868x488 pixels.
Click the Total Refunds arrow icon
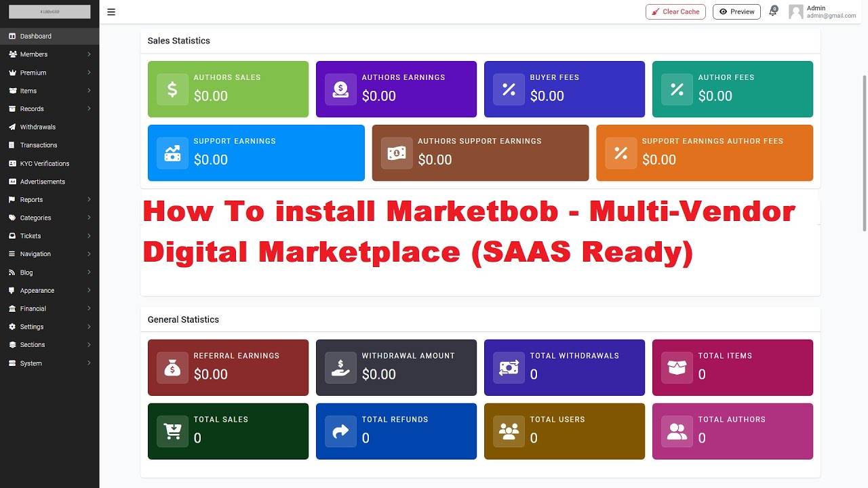(340, 432)
